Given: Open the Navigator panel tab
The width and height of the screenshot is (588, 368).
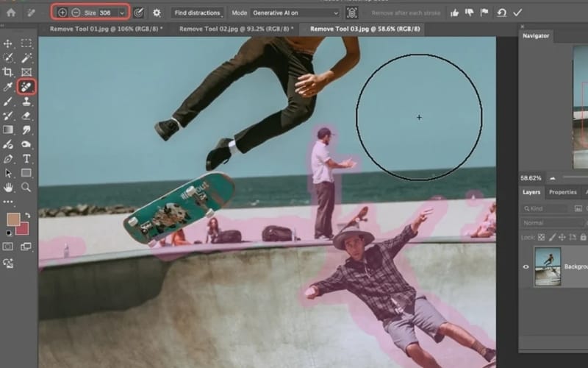Looking at the screenshot, I should [x=536, y=35].
